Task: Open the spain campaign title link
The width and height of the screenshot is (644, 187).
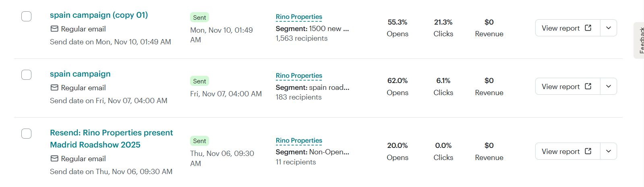Action: [x=80, y=74]
